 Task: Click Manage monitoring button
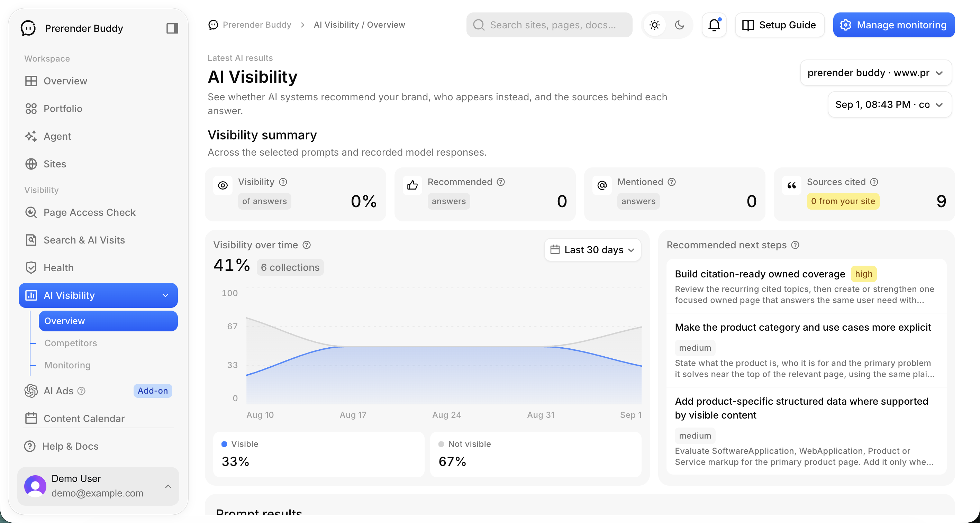[x=894, y=25]
